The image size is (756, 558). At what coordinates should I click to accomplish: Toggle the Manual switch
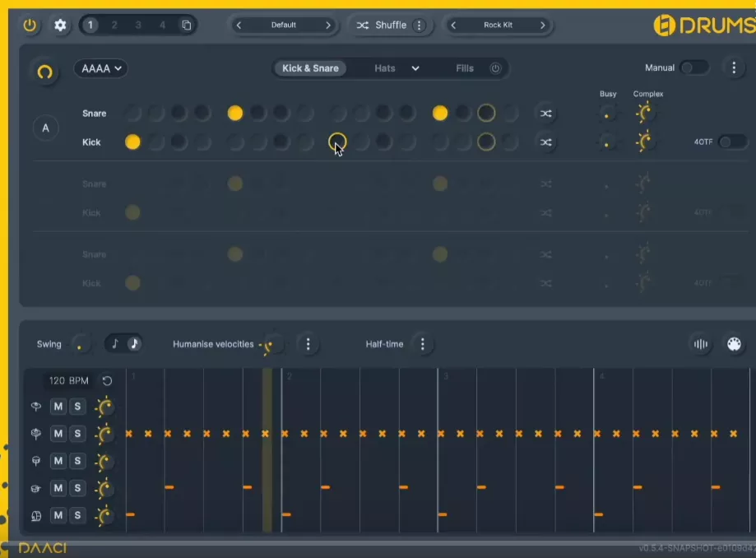tap(694, 68)
